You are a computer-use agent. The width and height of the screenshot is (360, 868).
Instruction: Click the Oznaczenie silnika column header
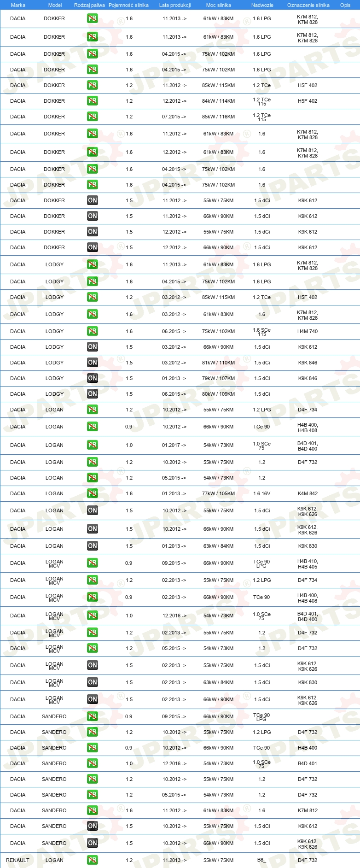[308, 5]
